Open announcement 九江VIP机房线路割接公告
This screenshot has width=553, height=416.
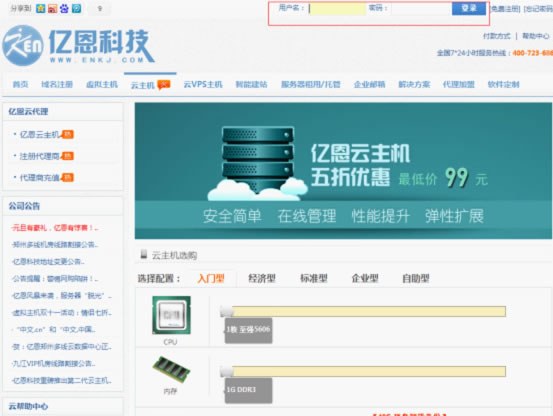54,363
